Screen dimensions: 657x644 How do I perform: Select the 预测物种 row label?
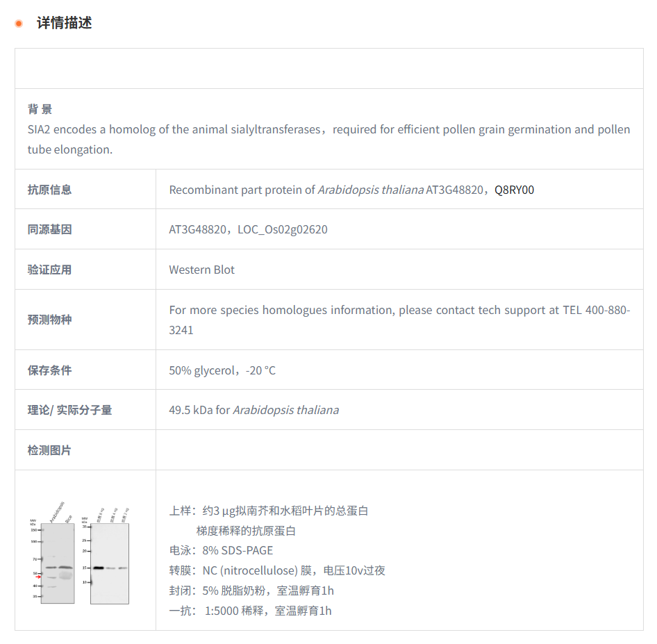tap(49, 320)
